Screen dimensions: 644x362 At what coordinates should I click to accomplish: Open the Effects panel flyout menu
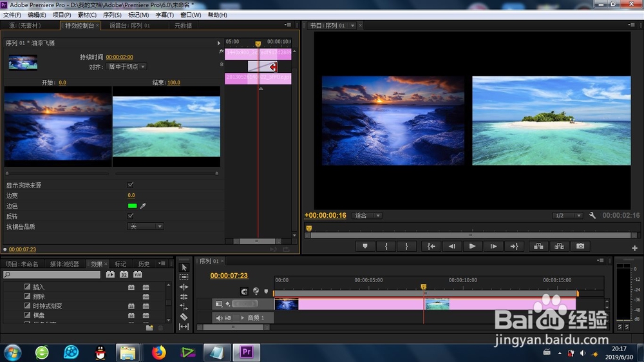(162, 263)
